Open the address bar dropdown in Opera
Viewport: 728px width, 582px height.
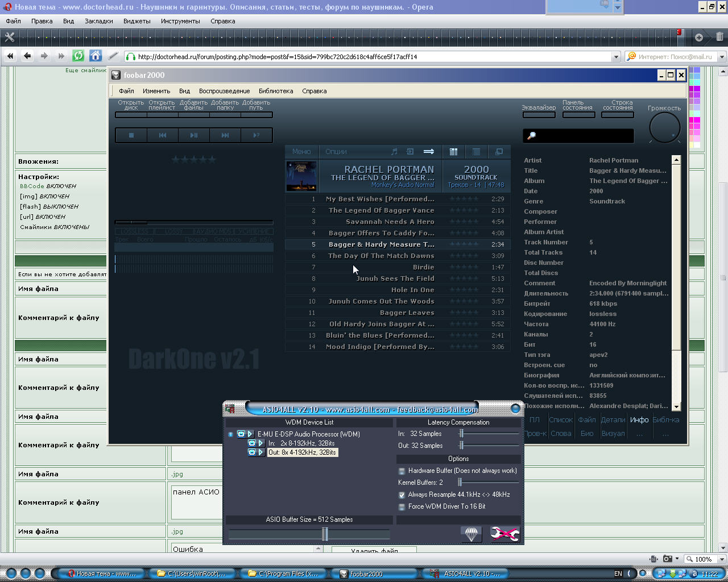[616, 57]
